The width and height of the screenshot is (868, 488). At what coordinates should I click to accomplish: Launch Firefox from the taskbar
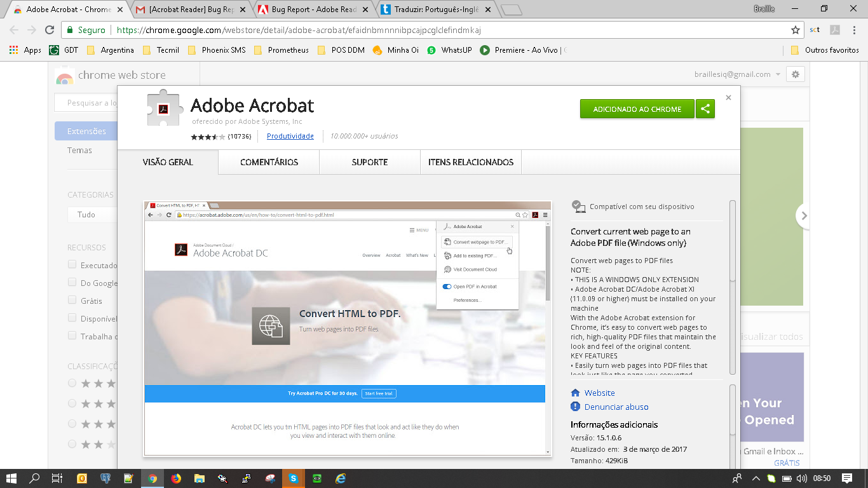(177, 478)
